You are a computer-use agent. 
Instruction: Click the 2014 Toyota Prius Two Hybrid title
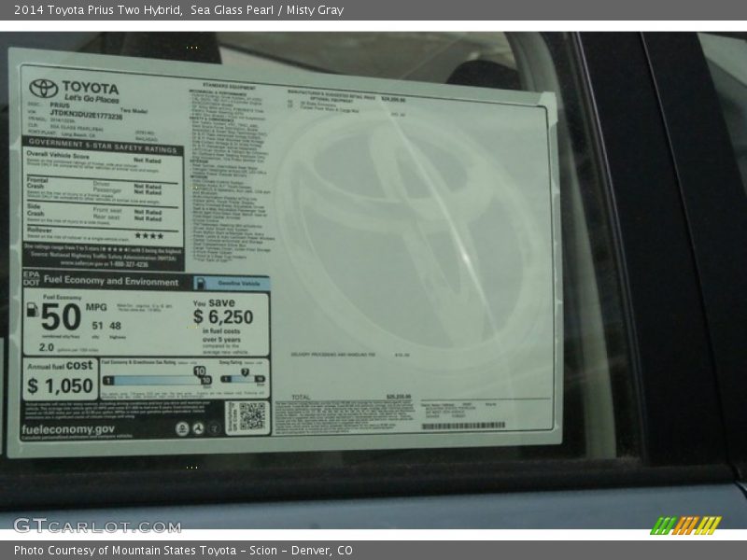tap(97, 10)
